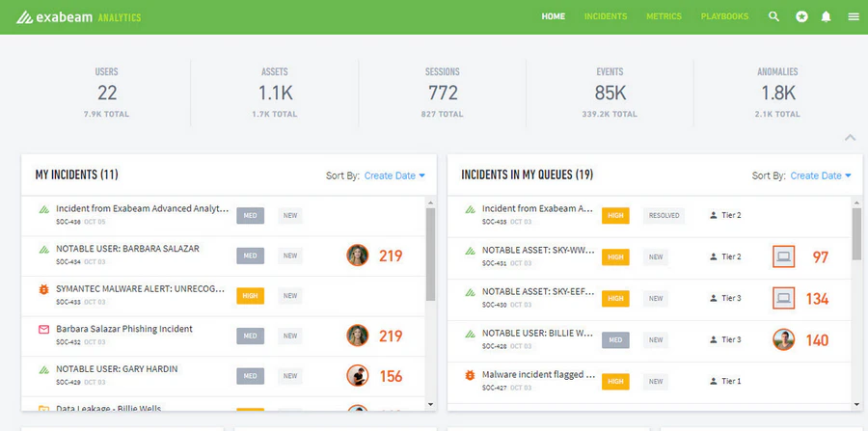
Task: Open Incidents In My Queues Create Date dropdown
Action: pyautogui.click(x=821, y=175)
